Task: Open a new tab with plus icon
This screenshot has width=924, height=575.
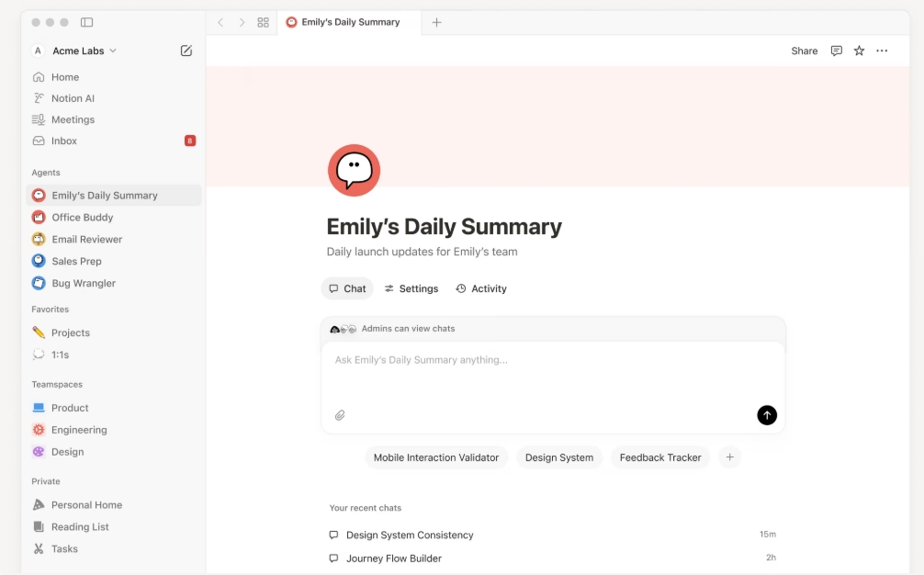Action: coord(436,22)
